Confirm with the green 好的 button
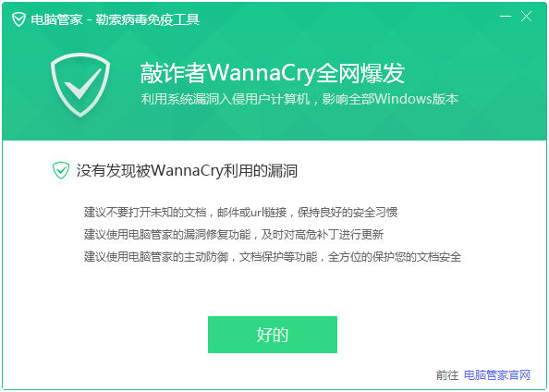The height and width of the screenshot is (392, 549). tap(273, 335)
